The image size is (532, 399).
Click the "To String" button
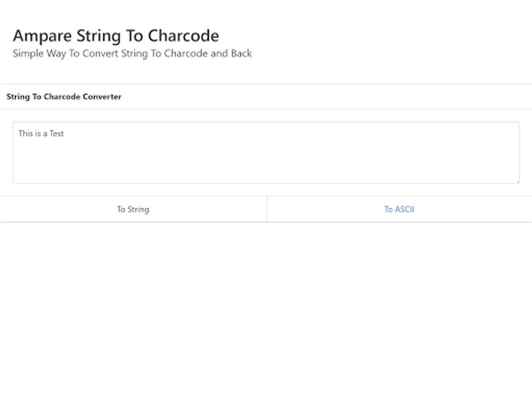tap(133, 209)
